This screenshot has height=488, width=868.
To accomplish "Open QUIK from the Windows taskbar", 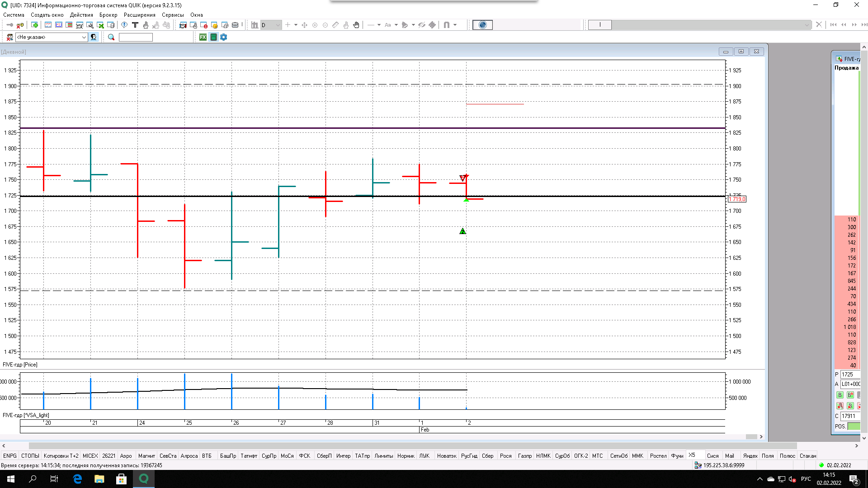I will coord(144,479).
